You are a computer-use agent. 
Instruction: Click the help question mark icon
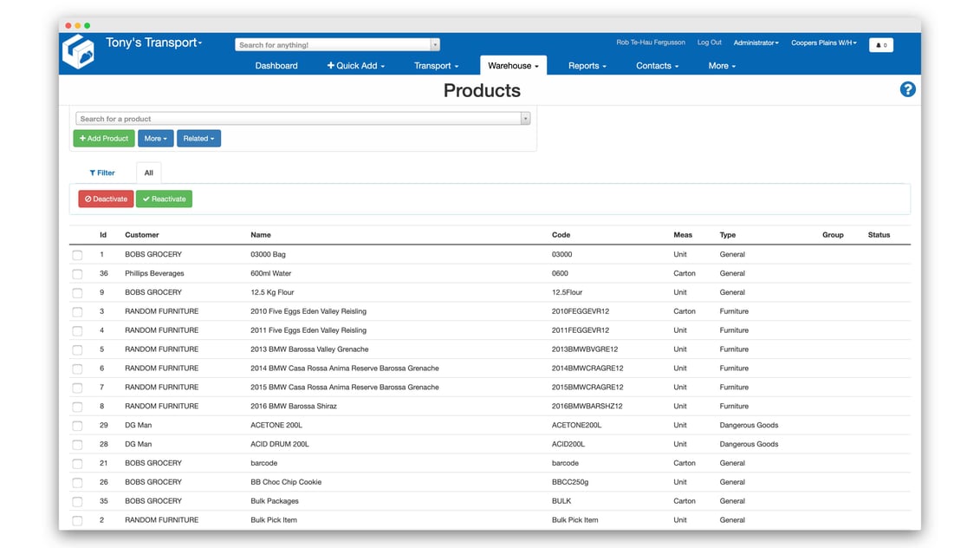tap(907, 88)
